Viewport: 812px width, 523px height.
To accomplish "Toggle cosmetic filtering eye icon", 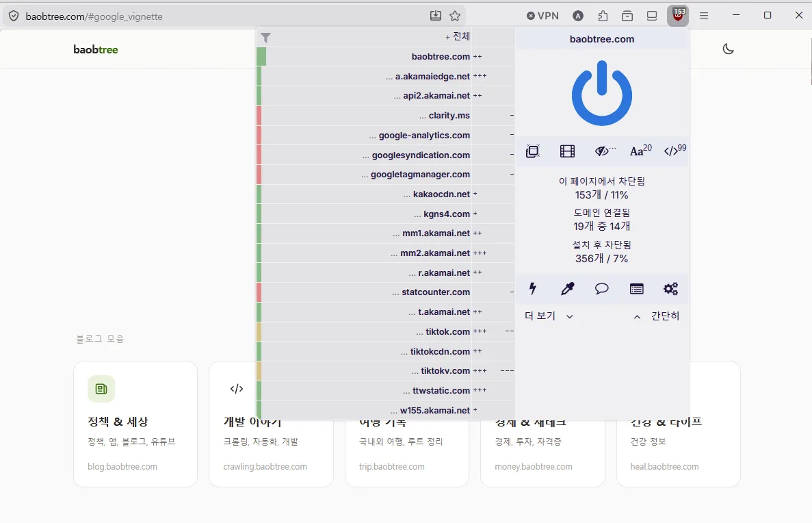I will tap(604, 151).
